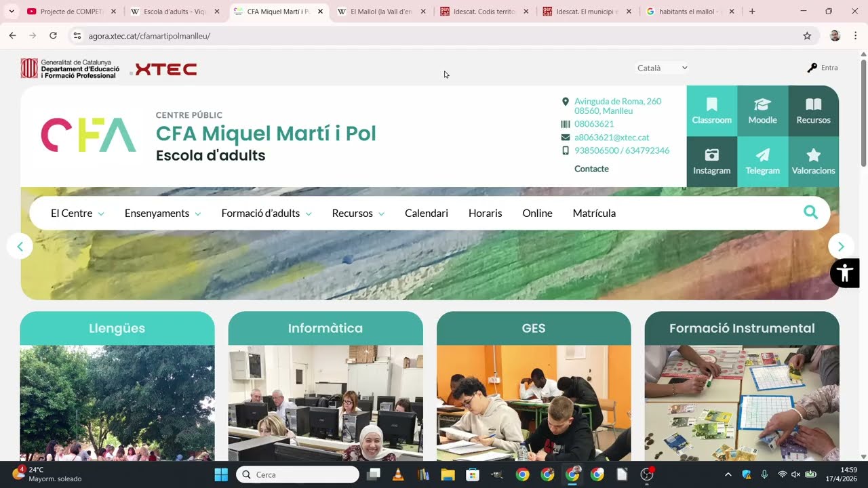Open the Formació Instrumental card header

(x=742, y=328)
